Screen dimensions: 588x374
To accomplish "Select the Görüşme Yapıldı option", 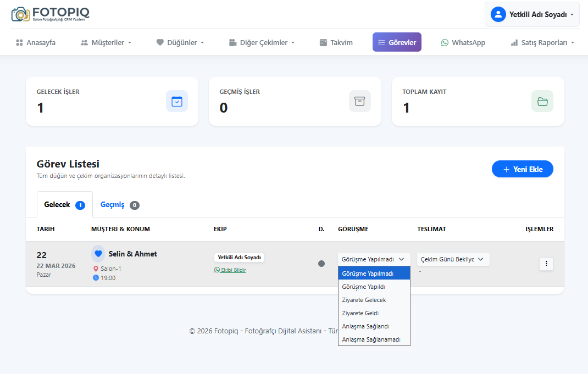I will pos(363,287).
